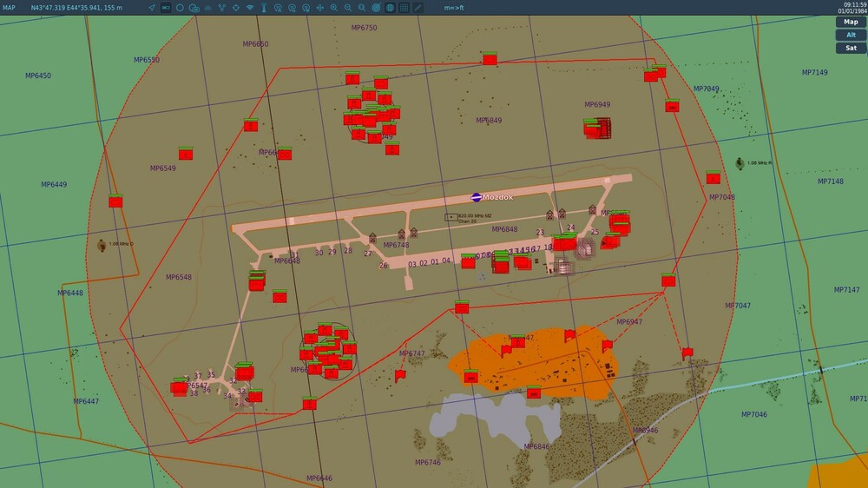Click the zoom in magnifier icon
The image size is (868, 488).
[x=334, y=8]
